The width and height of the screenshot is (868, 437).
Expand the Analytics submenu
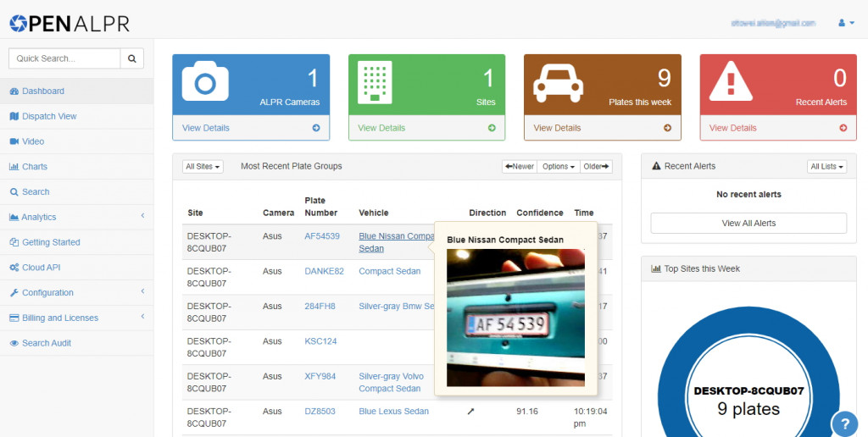(x=76, y=217)
